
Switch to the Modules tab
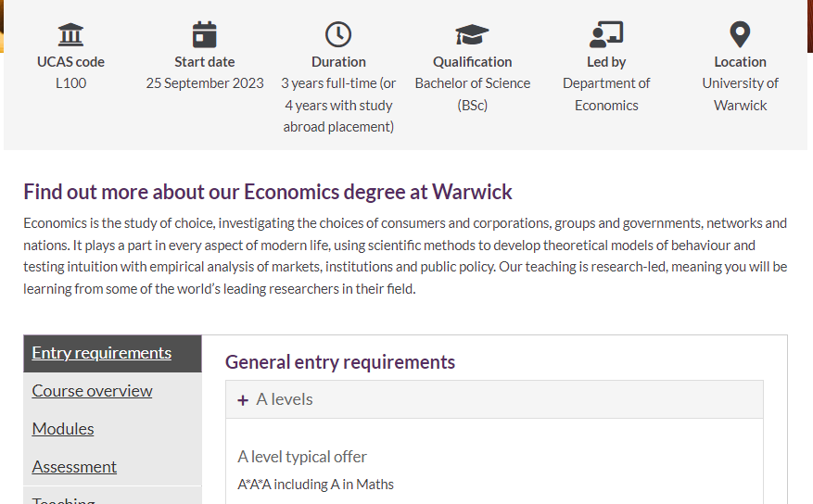(x=63, y=429)
